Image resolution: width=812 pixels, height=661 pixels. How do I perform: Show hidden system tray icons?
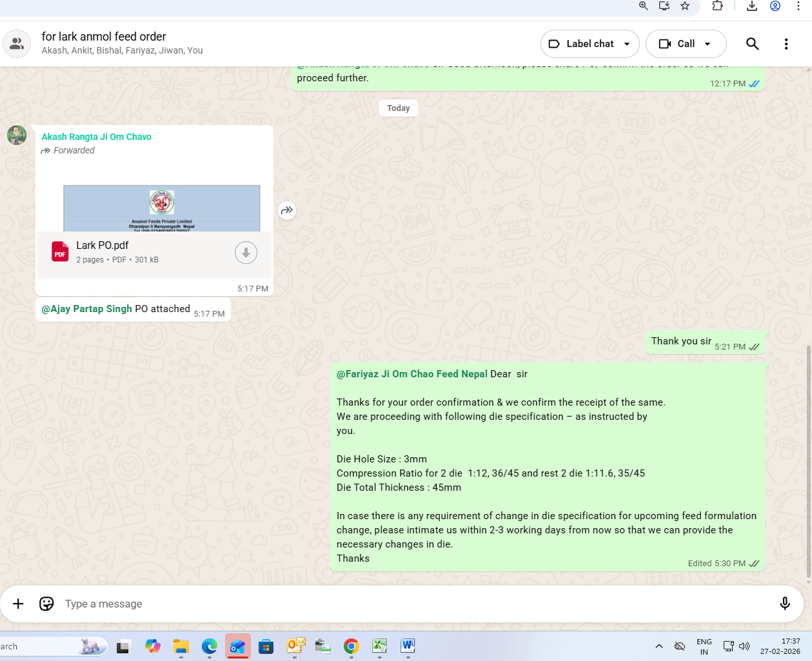tap(659, 646)
